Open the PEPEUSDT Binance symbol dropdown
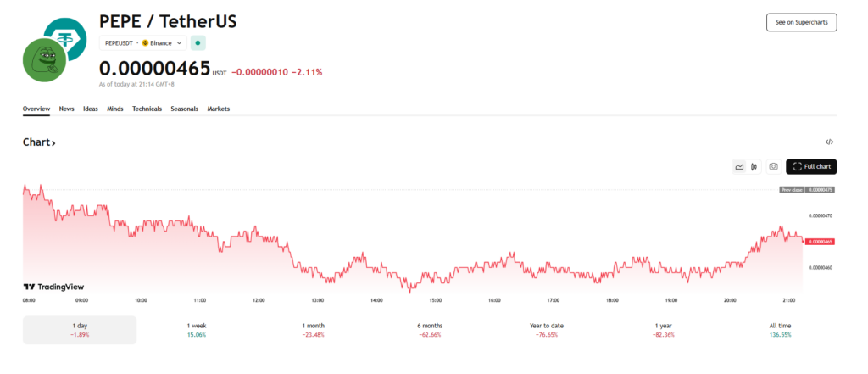 pyautogui.click(x=143, y=42)
